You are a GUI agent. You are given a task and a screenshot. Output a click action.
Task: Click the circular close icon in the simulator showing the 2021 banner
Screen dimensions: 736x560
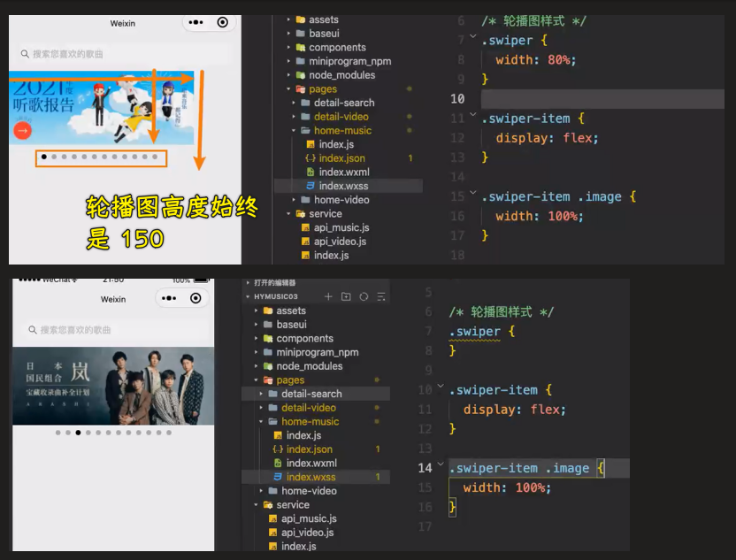pos(223,22)
